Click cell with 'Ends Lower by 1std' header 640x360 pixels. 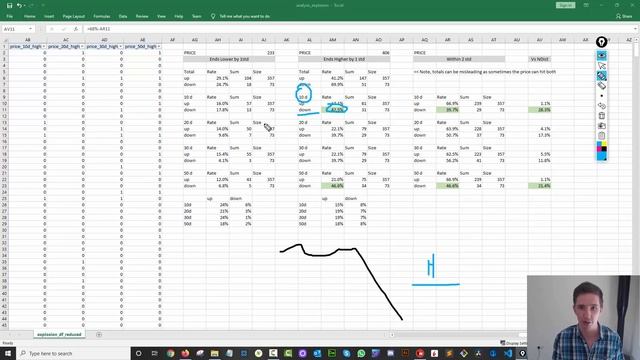click(229, 59)
